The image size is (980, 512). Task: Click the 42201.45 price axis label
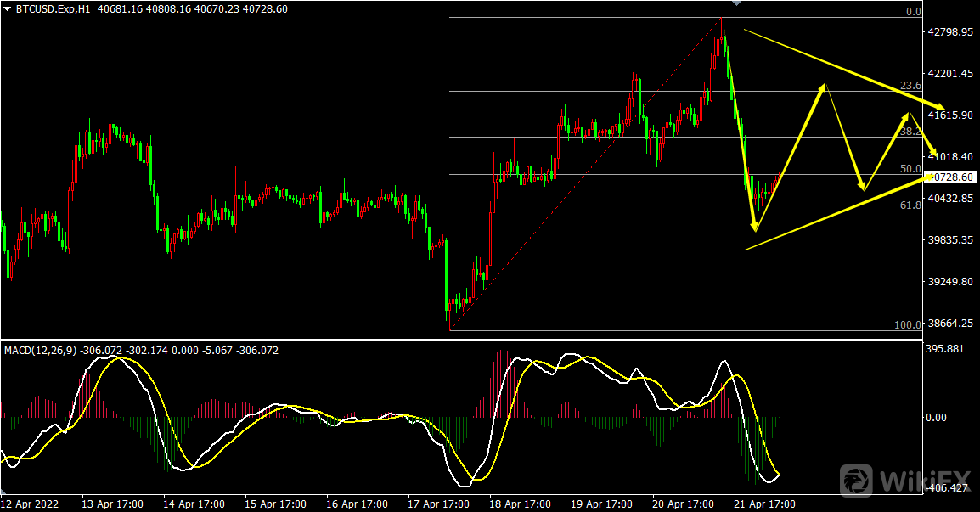pyautogui.click(x=950, y=74)
